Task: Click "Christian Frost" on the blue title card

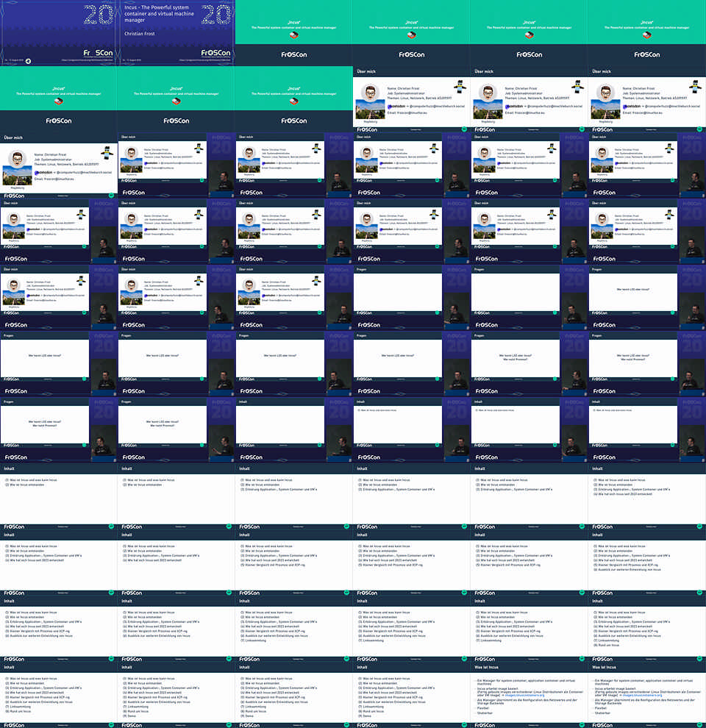Action: (139, 33)
